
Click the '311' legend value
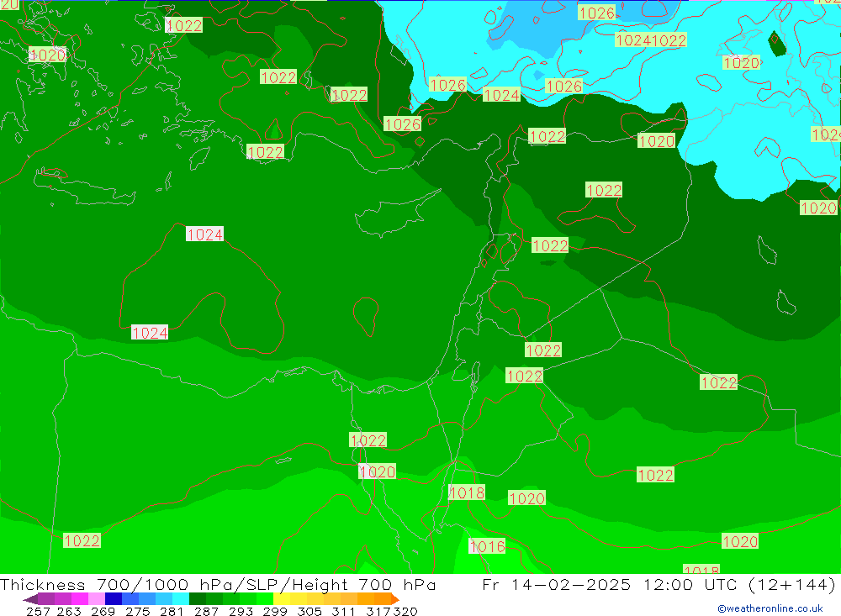[x=343, y=611]
